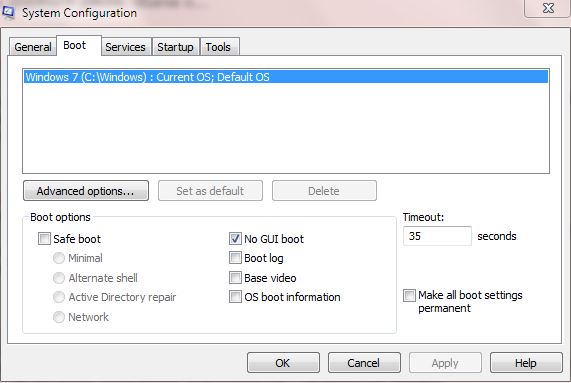
Task: Click the Cancel button
Action: (x=364, y=363)
